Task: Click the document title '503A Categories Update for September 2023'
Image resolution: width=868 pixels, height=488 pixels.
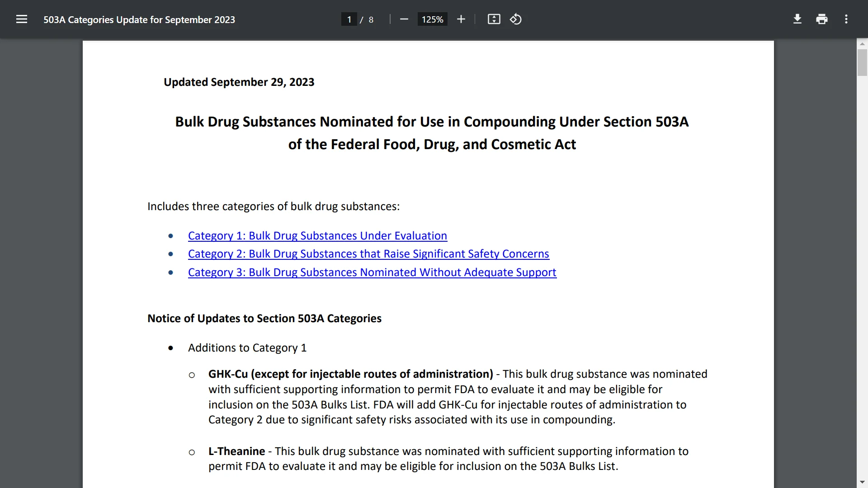Action: point(139,20)
